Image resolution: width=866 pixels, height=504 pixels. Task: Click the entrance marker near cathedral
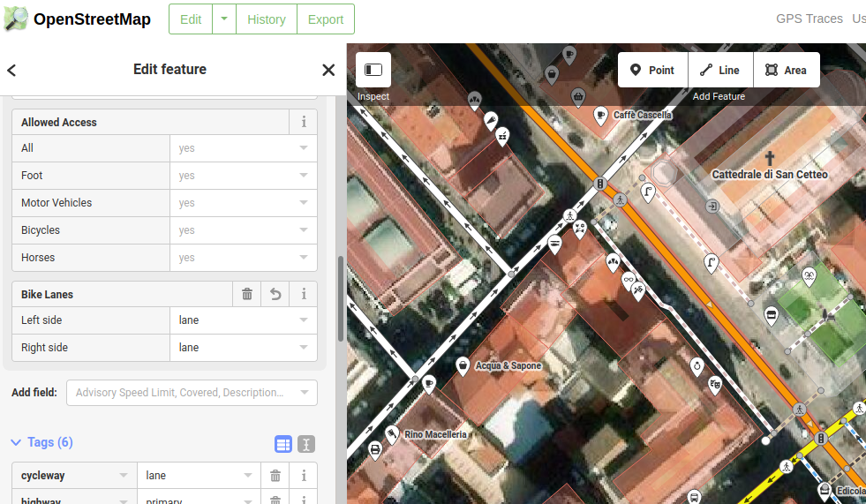(x=712, y=207)
